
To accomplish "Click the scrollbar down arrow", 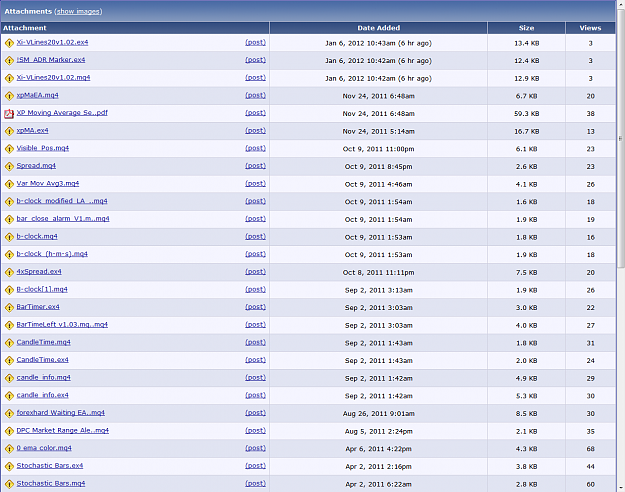I will coord(621,488).
